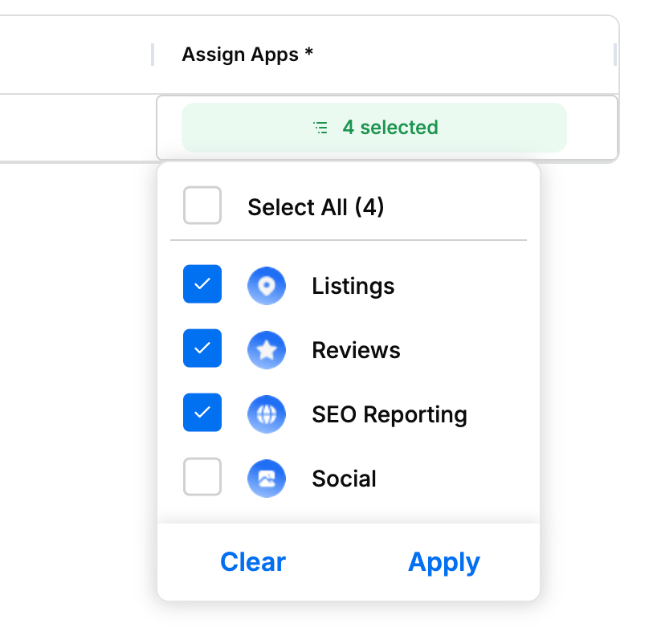Enable the Social checkbox

click(202, 476)
